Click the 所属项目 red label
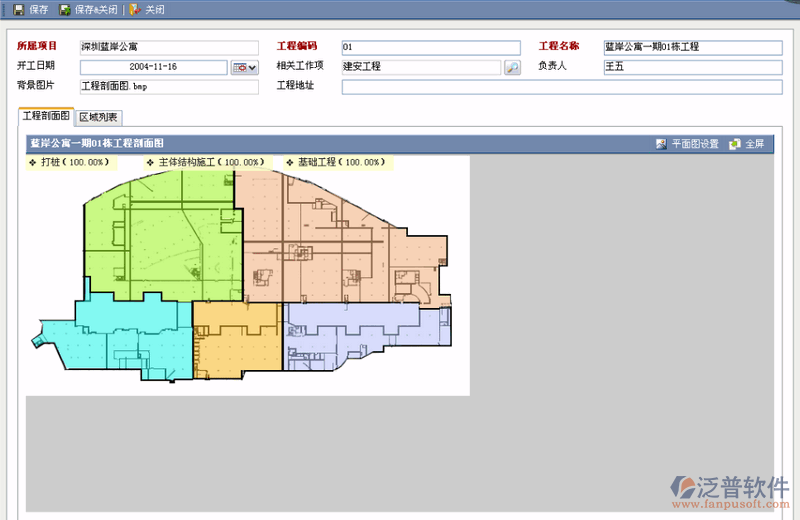Viewport: 800px width, 520px height. [37, 46]
